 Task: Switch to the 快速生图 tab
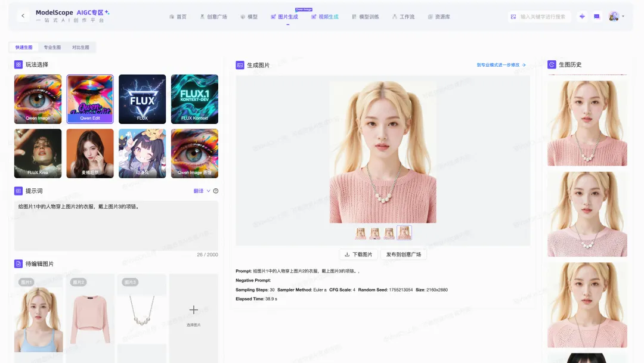24,47
